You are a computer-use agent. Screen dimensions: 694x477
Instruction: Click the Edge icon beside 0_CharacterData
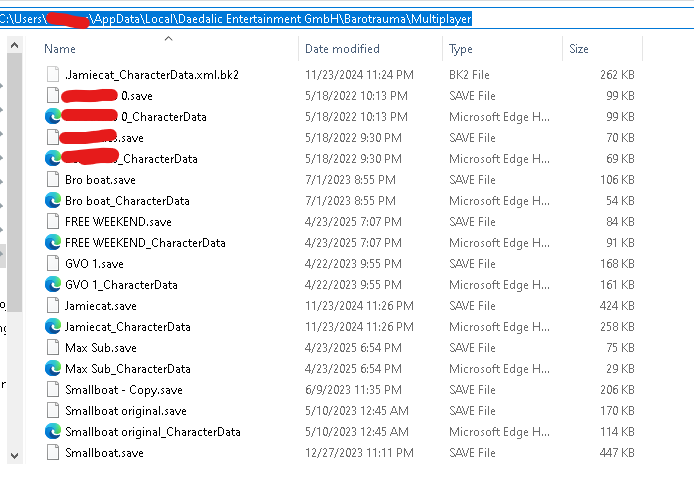coord(53,116)
